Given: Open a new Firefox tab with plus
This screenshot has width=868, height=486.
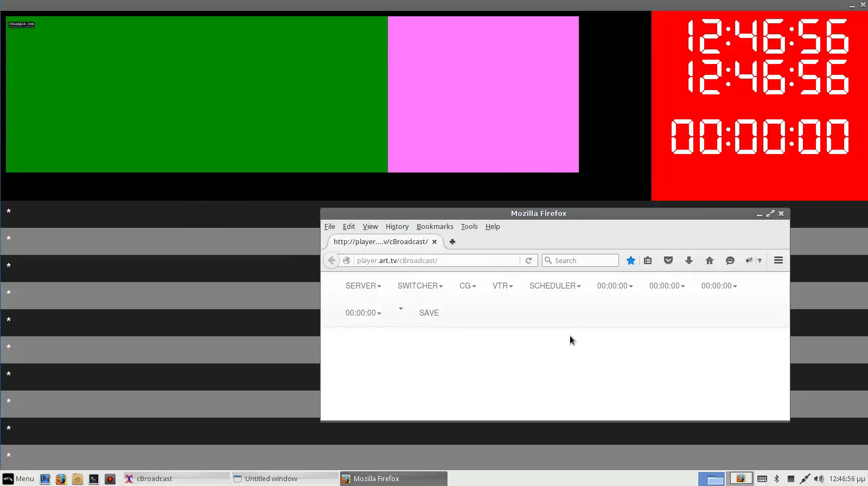Looking at the screenshot, I should [x=452, y=242].
